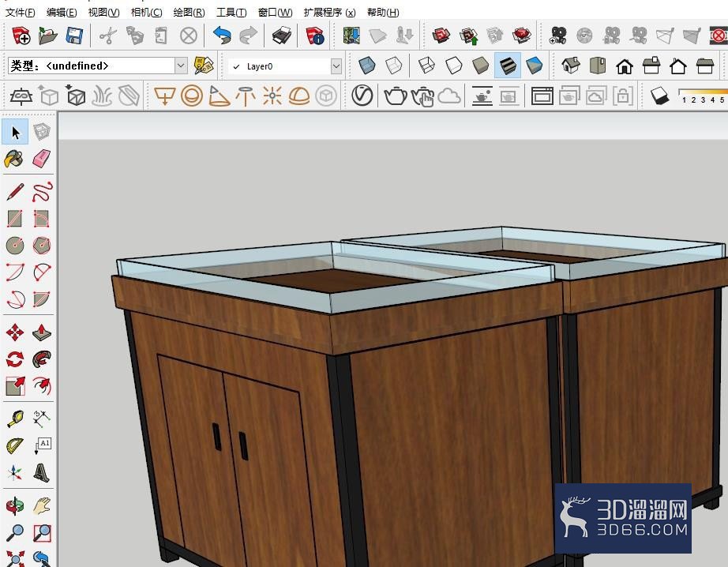Toggle Shaded With Textures style
728x567 pixels.
[x=507, y=66]
